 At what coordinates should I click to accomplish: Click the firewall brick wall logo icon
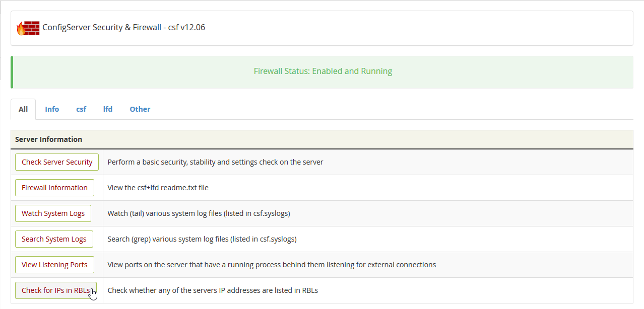pyautogui.click(x=28, y=28)
